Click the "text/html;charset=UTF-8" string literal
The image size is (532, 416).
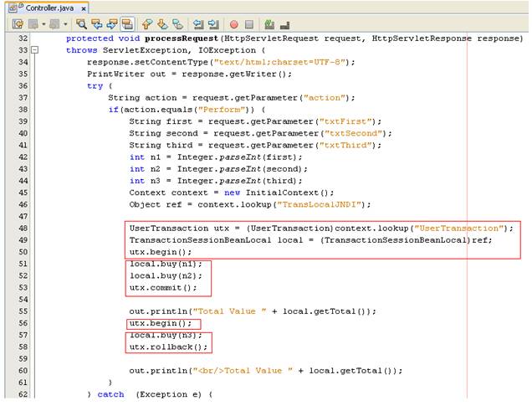pos(281,62)
